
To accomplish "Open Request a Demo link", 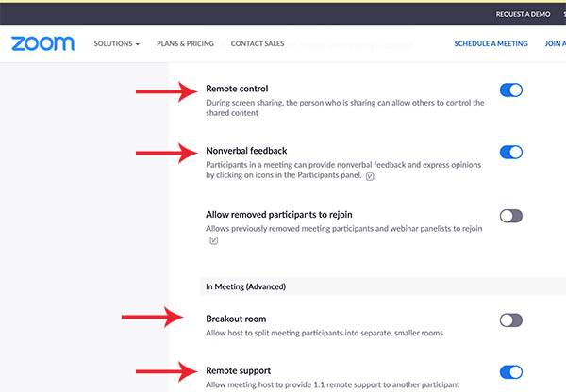I will click(x=522, y=14).
